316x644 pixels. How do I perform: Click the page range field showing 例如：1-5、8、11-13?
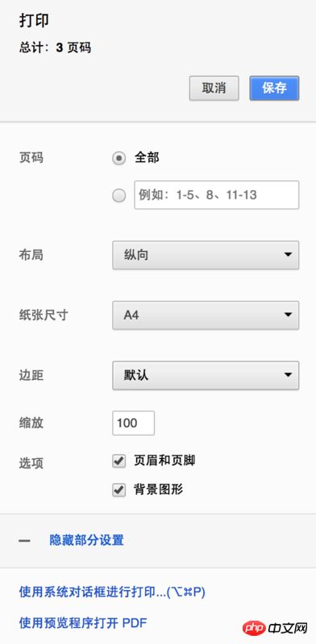click(x=216, y=195)
